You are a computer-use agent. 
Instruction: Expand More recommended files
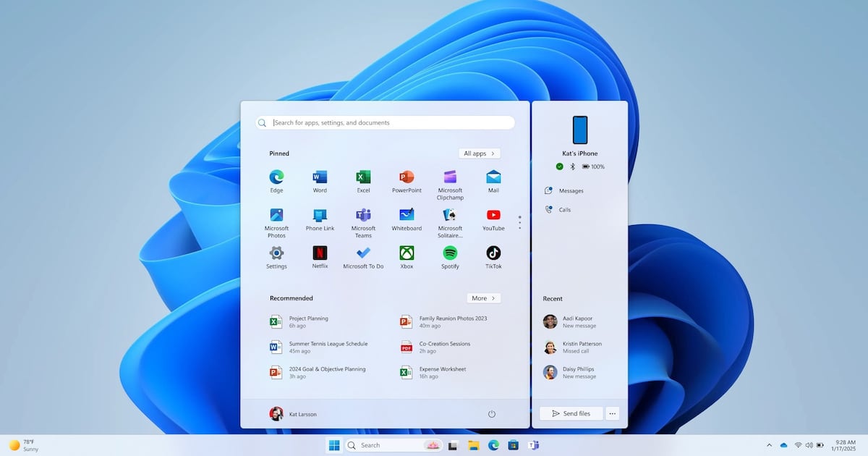tap(483, 298)
